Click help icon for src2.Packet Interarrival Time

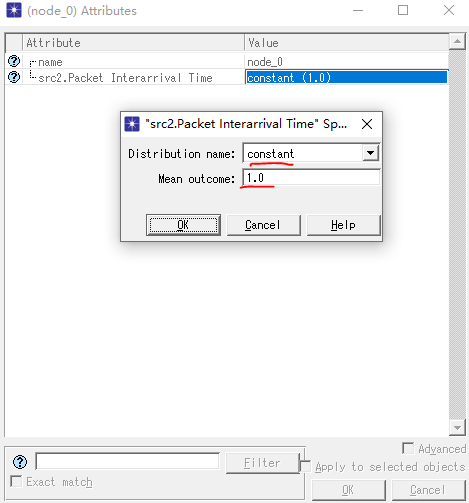coord(14,77)
